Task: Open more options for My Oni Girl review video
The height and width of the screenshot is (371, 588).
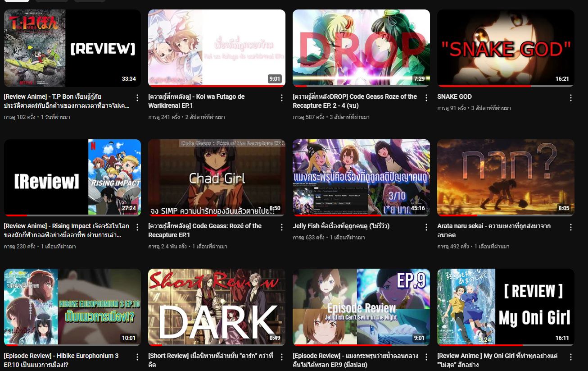Action: (x=571, y=357)
